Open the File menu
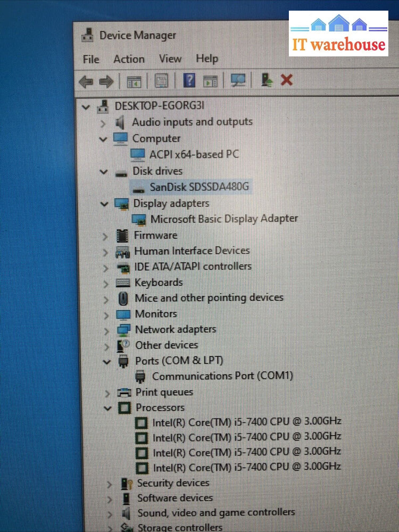This screenshot has height=532, width=399. [91, 59]
